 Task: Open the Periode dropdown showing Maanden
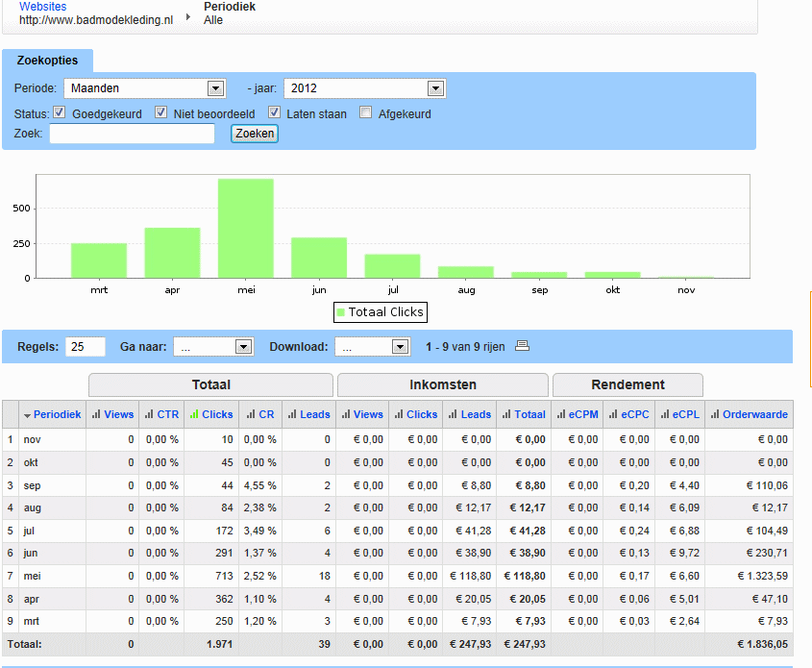point(144,88)
